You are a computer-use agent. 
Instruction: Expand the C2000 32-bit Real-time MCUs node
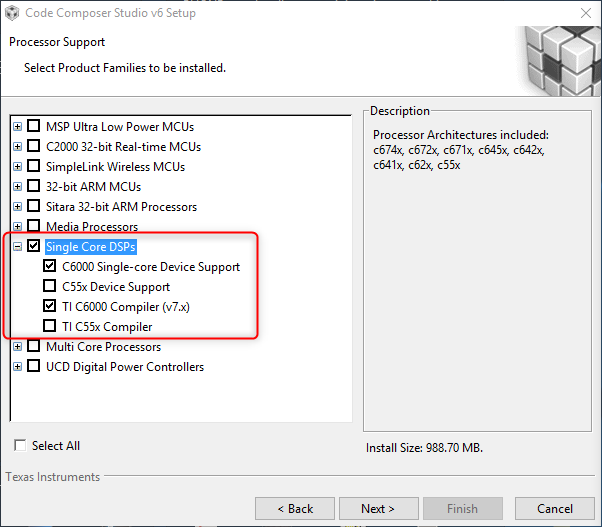click(17, 147)
